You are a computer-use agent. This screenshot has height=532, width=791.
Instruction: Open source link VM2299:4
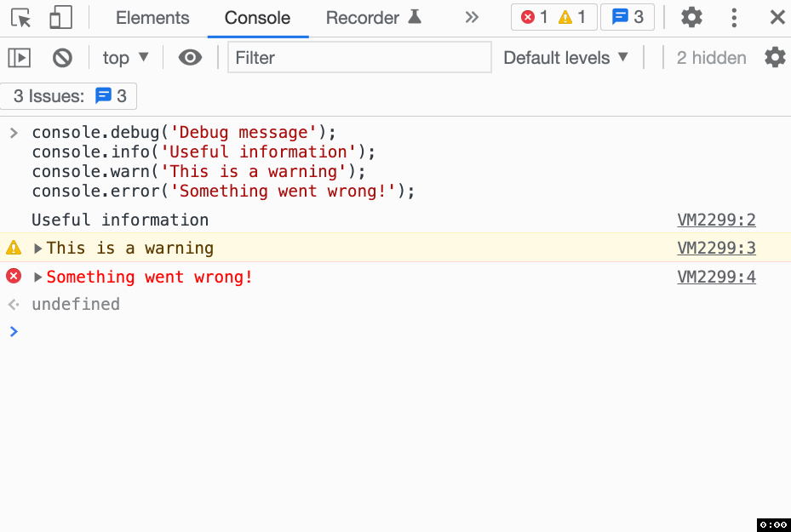(716, 277)
